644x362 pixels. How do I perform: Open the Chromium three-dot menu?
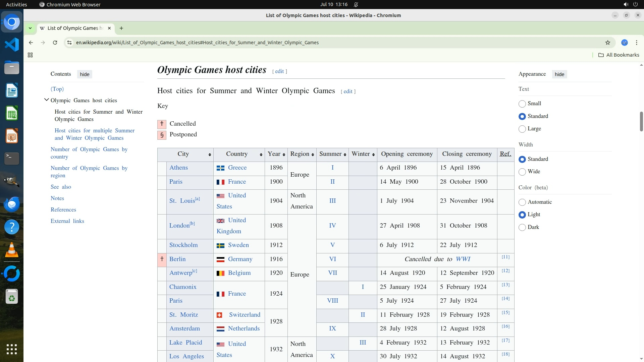tap(636, 43)
